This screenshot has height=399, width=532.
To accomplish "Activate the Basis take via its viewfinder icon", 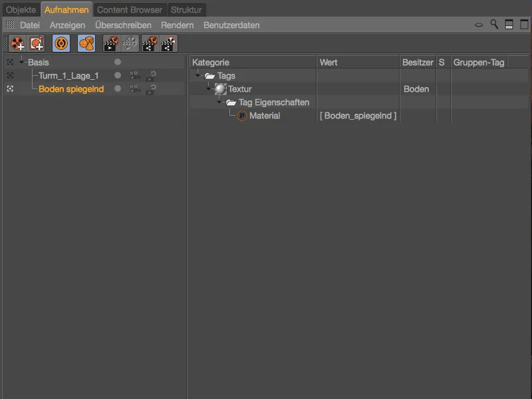I will pos(10,62).
